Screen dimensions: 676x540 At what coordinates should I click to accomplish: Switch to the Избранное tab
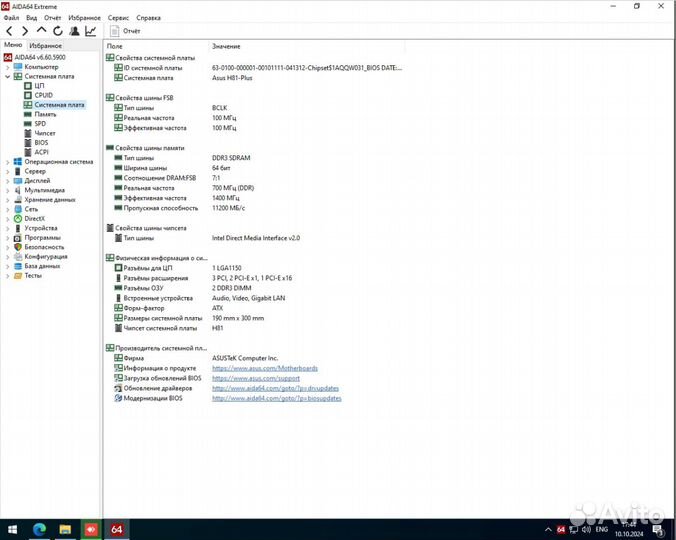(x=46, y=46)
